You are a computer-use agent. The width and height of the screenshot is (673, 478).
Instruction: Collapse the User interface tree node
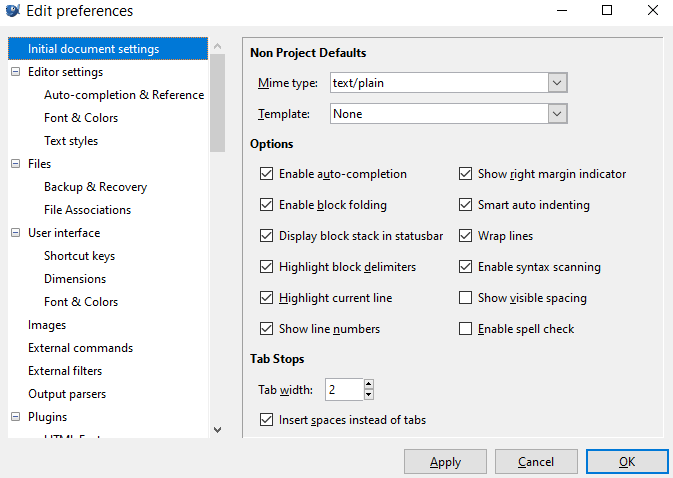16,233
